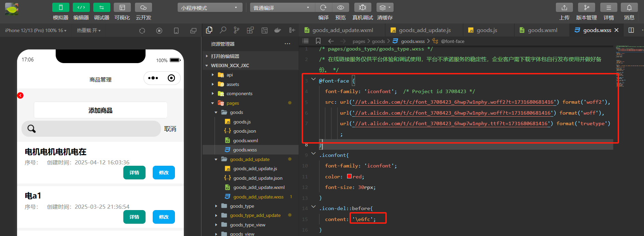Click the 取消 cancel text in the simulator
Image resolution: width=644 pixels, height=236 pixels.
pyautogui.click(x=170, y=129)
